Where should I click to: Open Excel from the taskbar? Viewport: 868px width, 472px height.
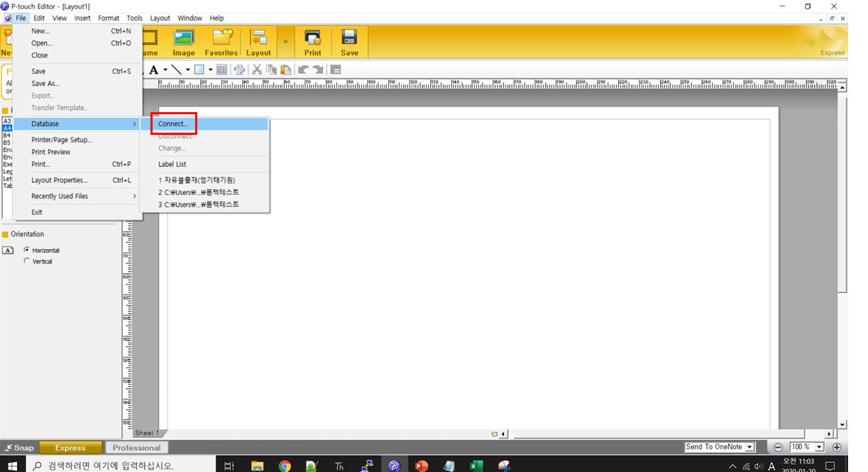tap(476, 466)
